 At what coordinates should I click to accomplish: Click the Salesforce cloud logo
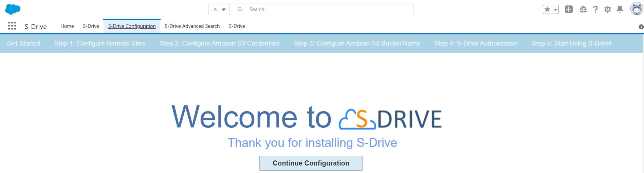point(13,9)
